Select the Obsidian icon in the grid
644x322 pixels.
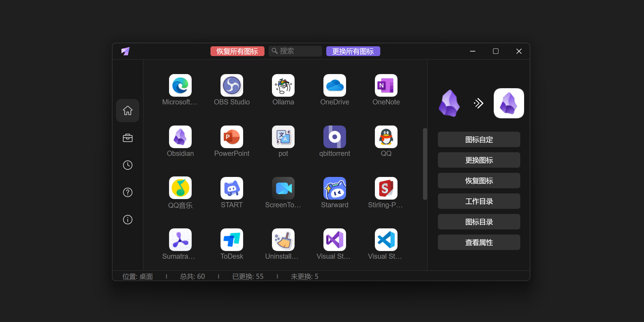point(180,137)
